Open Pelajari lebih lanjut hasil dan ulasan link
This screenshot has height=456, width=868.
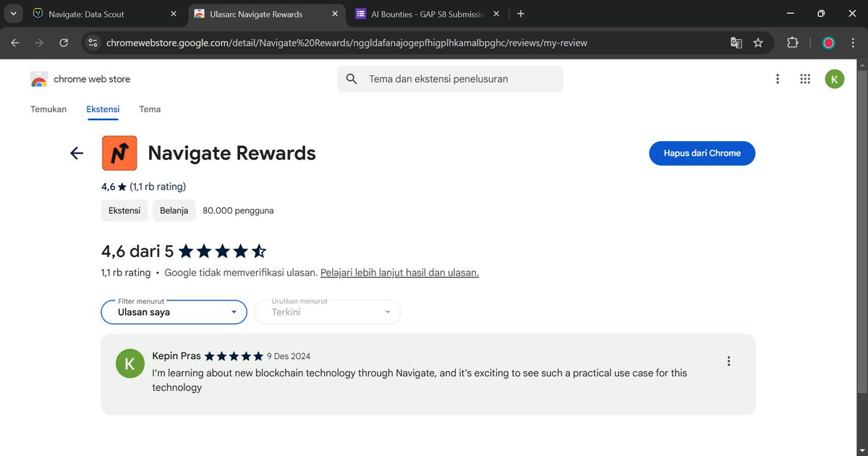[x=400, y=273]
